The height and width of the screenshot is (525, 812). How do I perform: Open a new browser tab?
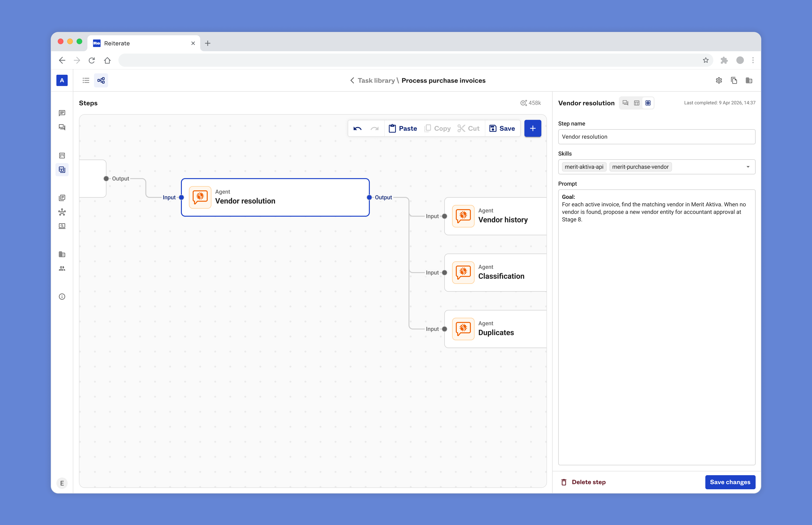coord(207,43)
